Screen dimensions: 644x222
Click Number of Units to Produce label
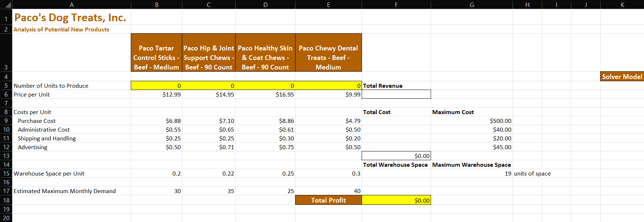pyautogui.click(x=51, y=86)
